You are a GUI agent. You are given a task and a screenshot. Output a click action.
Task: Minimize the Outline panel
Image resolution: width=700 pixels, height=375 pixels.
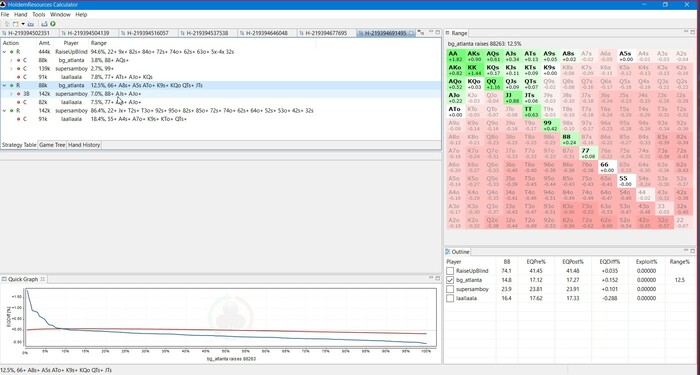tap(687, 251)
